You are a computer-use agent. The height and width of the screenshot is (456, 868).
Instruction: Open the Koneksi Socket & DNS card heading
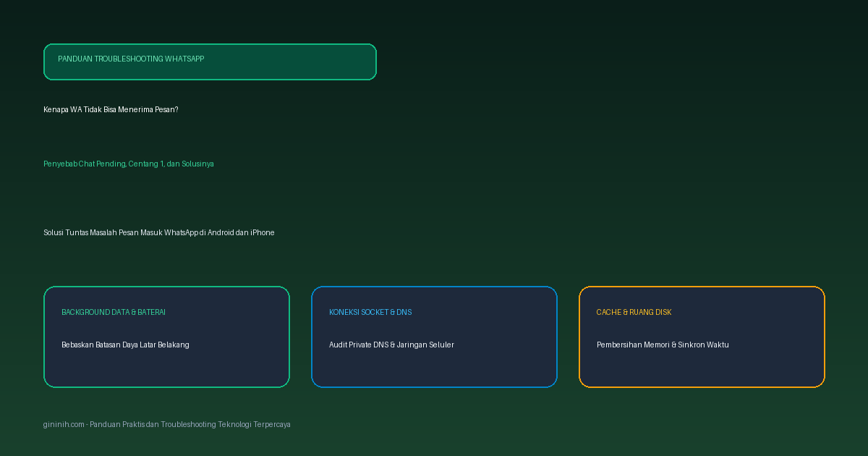pos(370,312)
